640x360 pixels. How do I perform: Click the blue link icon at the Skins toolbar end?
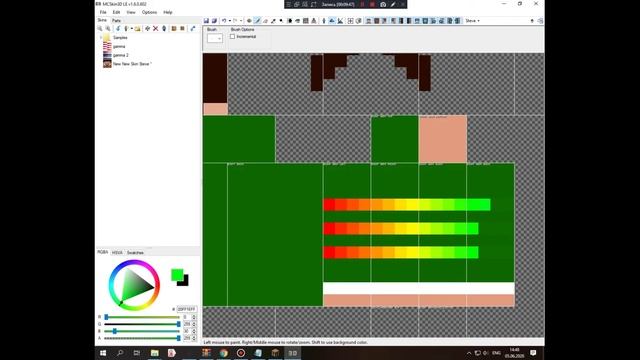click(x=193, y=29)
